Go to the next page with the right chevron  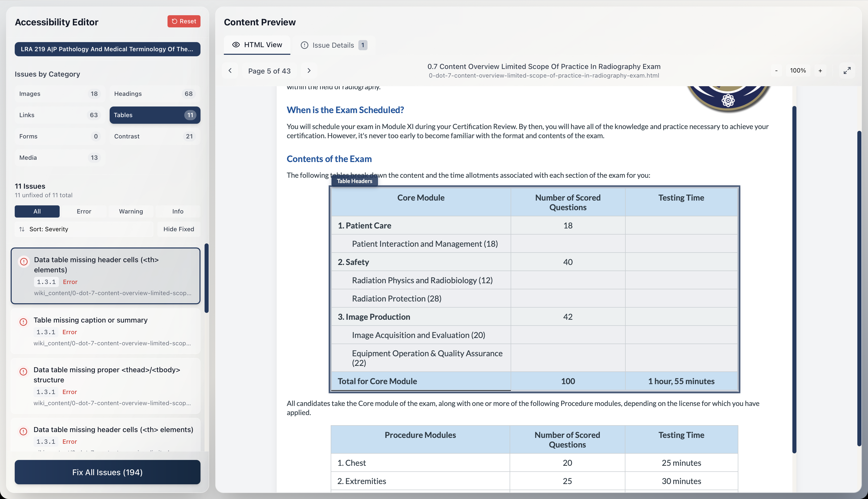coord(309,70)
